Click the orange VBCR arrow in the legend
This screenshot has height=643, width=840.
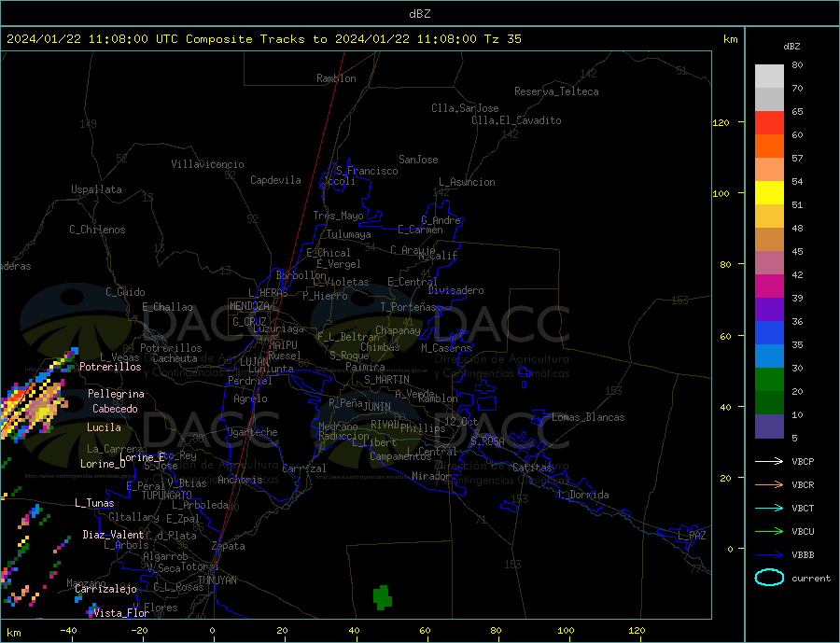coord(769,484)
